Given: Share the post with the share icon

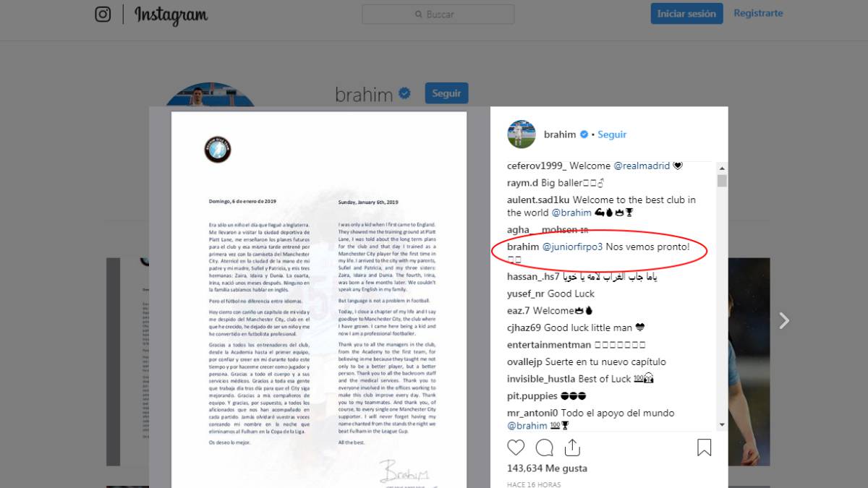Looking at the screenshot, I should (x=572, y=448).
